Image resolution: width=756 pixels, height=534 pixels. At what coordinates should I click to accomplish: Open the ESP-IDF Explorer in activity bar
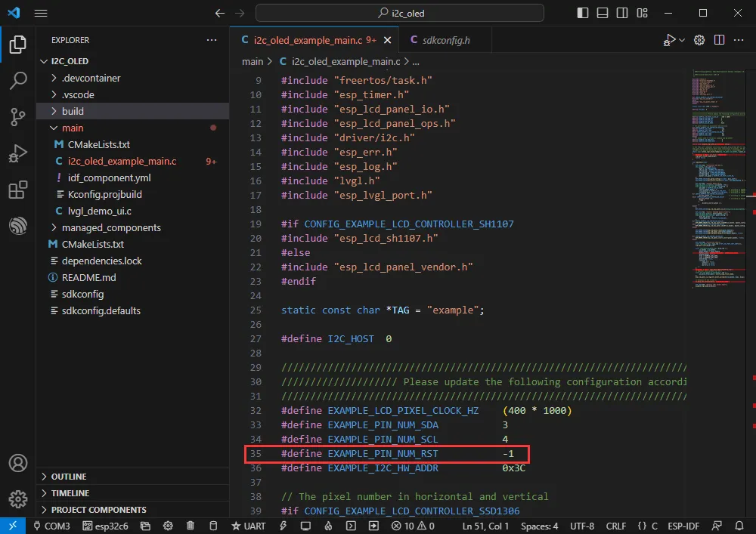[17, 226]
